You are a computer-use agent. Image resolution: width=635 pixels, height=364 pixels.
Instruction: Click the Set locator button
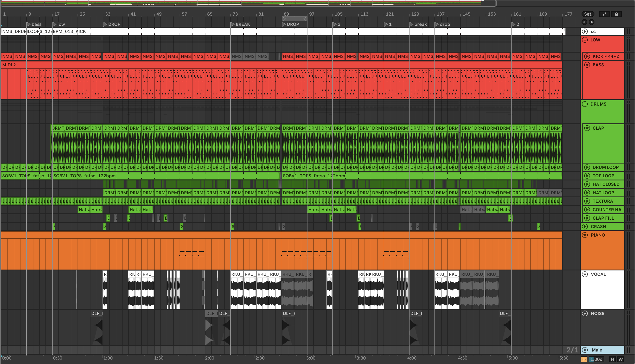pyautogui.click(x=588, y=14)
